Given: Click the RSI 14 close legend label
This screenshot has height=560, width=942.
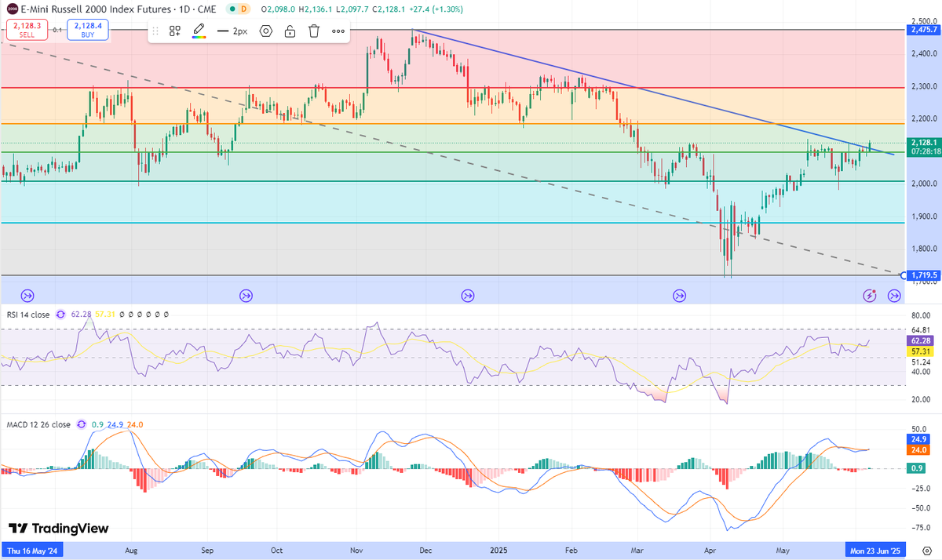Looking at the screenshot, I should click(28, 315).
